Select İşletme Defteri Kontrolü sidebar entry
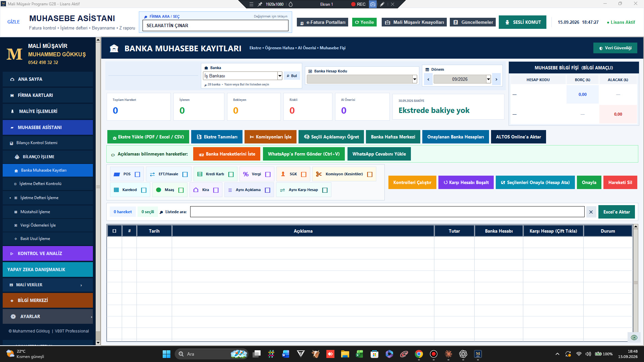The image size is (644, 362). click(x=48, y=184)
